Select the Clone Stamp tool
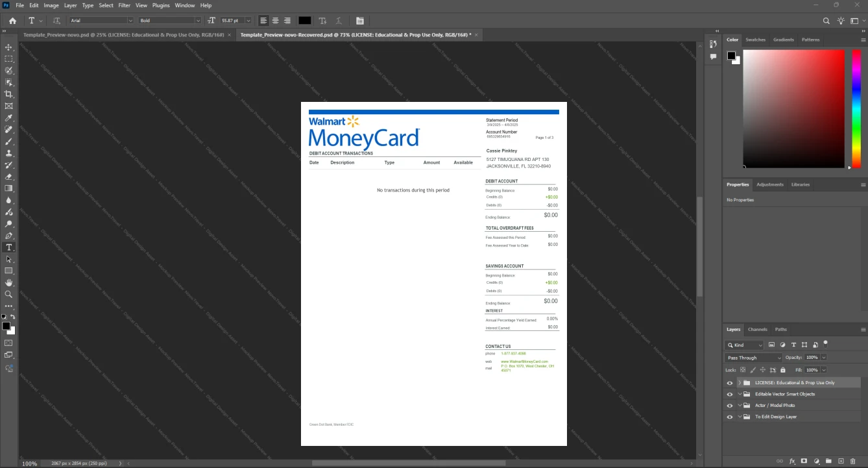 (x=8, y=153)
